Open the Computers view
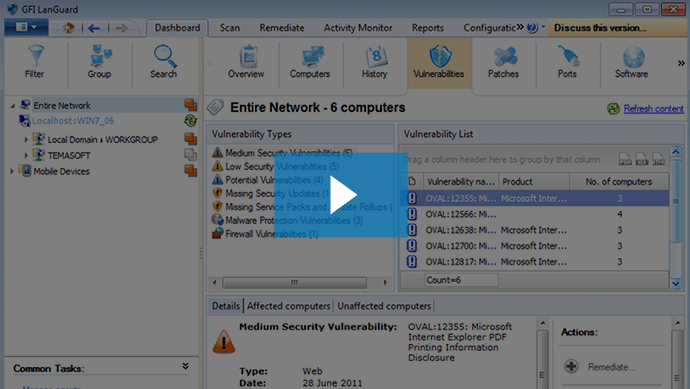690x389 pixels. pyautogui.click(x=310, y=62)
